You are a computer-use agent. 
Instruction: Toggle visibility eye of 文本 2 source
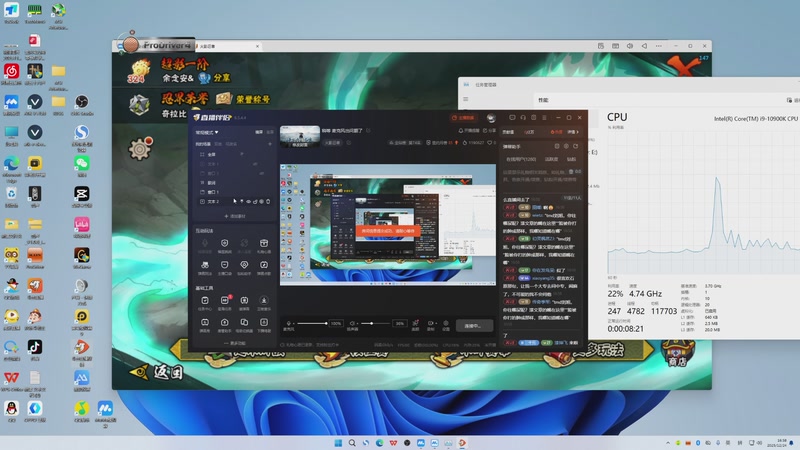(248, 202)
